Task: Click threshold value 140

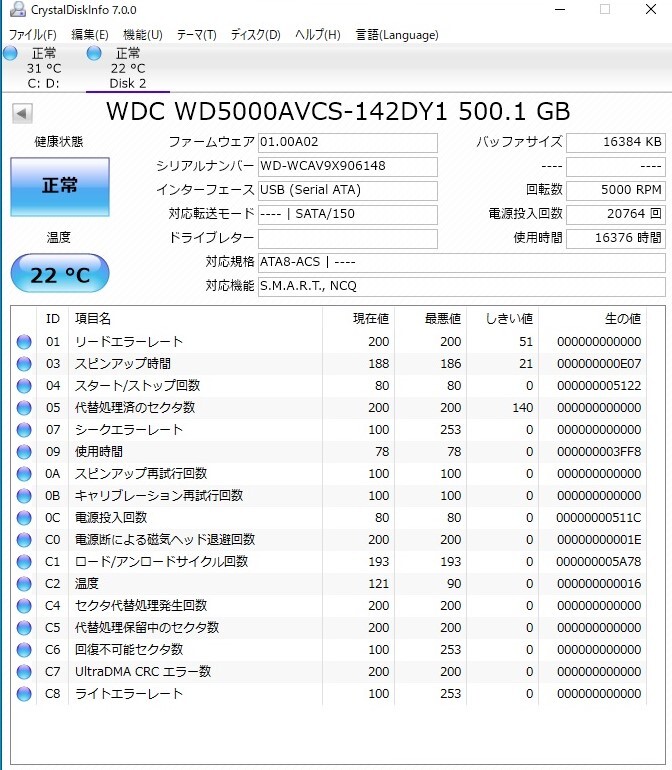Action: 523,408
